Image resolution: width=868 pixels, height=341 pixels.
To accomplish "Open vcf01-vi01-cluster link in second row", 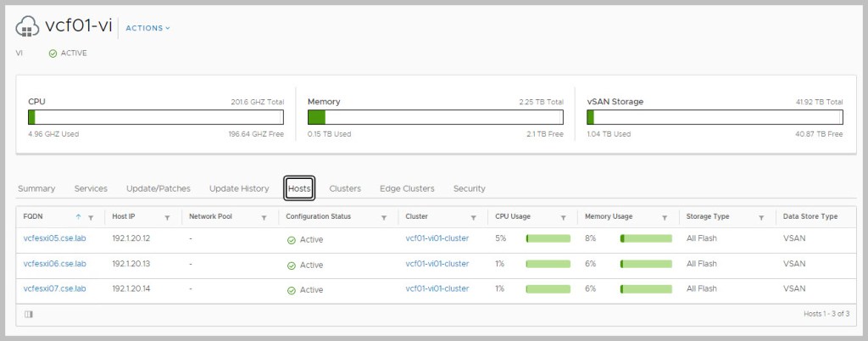I will (437, 264).
